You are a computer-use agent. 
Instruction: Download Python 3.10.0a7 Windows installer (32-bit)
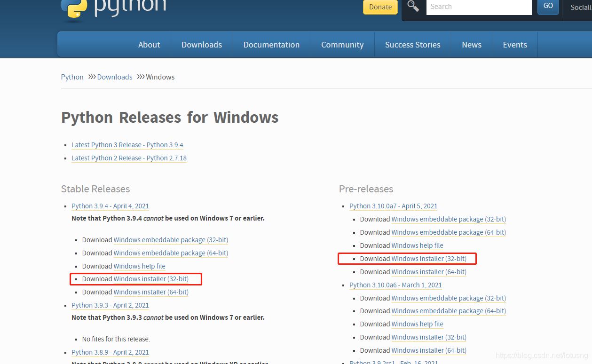(x=429, y=259)
